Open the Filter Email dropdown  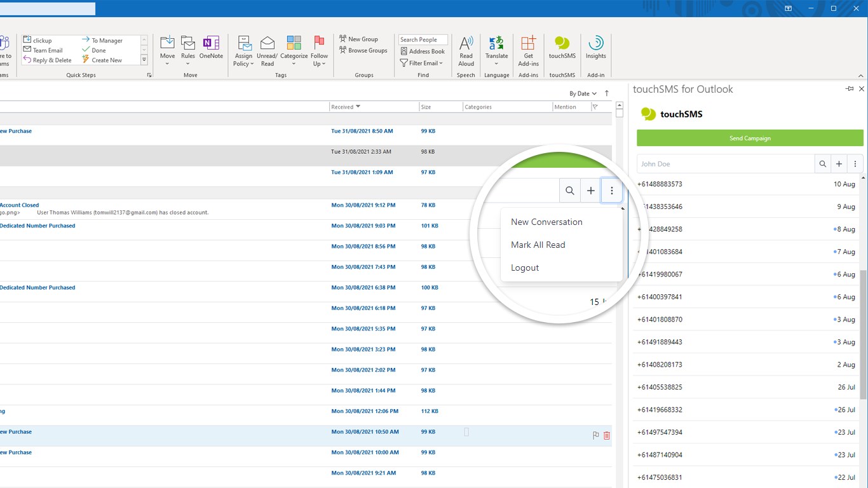coord(421,63)
